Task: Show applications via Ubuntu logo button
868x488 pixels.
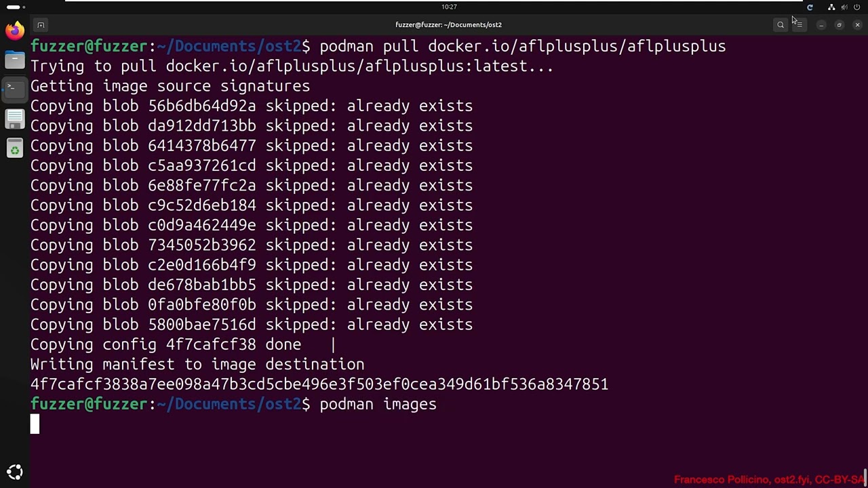Action: 14,472
